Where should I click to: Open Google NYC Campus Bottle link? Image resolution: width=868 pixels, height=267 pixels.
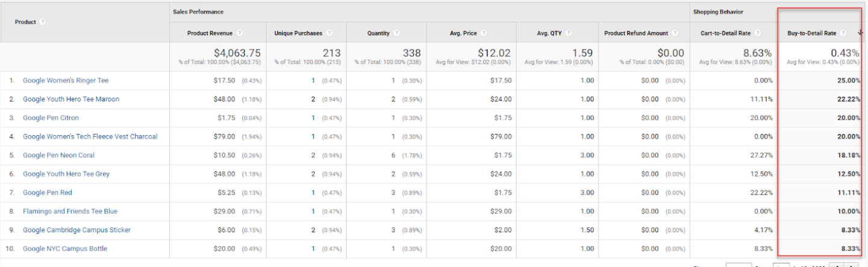tap(65, 249)
